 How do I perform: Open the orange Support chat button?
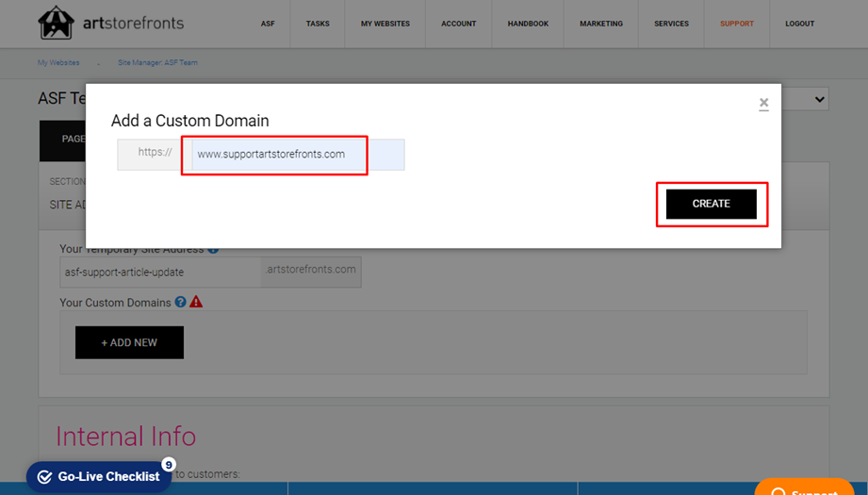[x=804, y=487]
